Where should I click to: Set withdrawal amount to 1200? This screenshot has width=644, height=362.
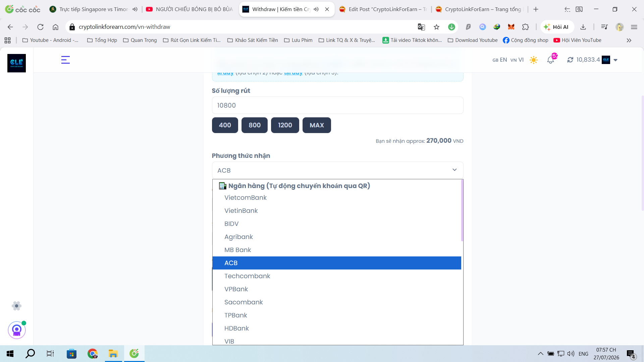tap(285, 125)
